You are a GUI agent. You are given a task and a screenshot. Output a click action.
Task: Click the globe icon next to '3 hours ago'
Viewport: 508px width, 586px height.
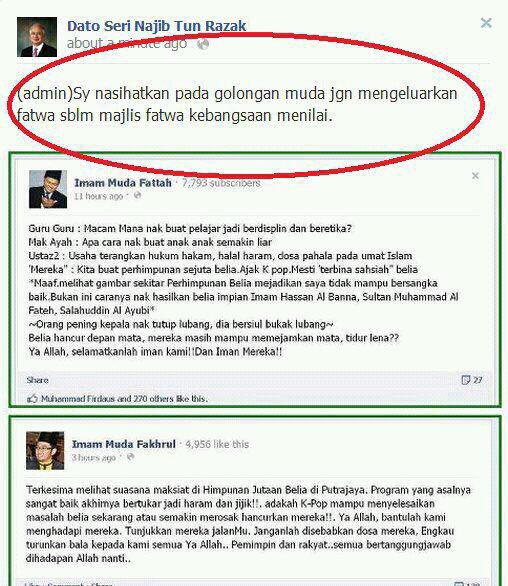coord(130,457)
